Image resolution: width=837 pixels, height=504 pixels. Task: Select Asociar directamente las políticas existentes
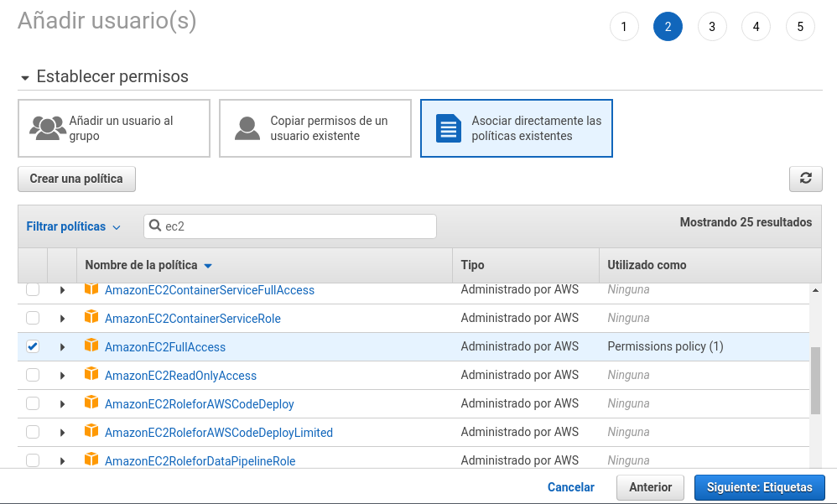516,128
